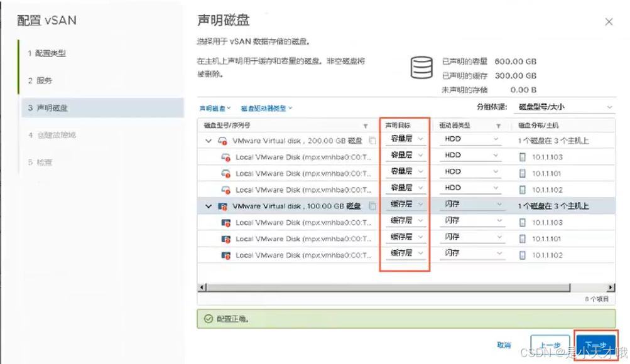630x364 pixels.
Task: Collapse the 100.00 GB VMware Virtual disk group
Action: (x=208, y=206)
